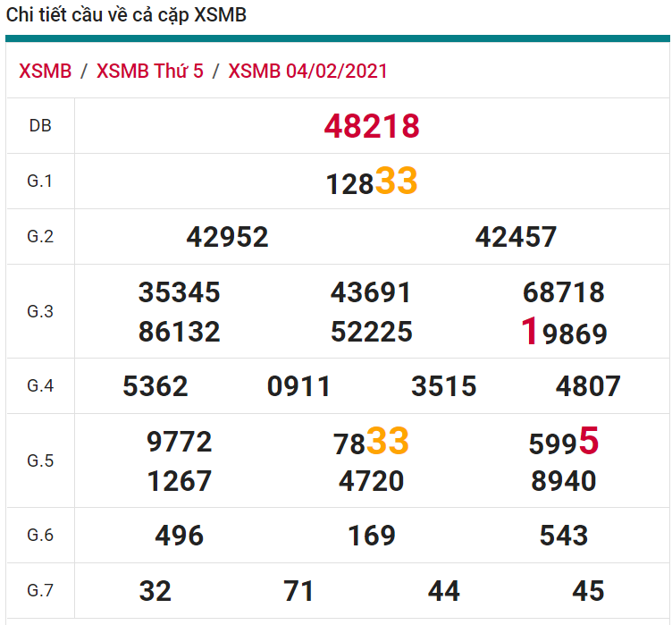Open the XSMB 04/02/2021 breadcrumb link
This screenshot has width=672, height=625.
(308, 72)
